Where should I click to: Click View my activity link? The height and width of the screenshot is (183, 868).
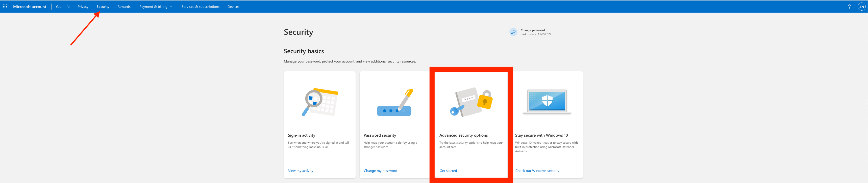click(x=301, y=171)
